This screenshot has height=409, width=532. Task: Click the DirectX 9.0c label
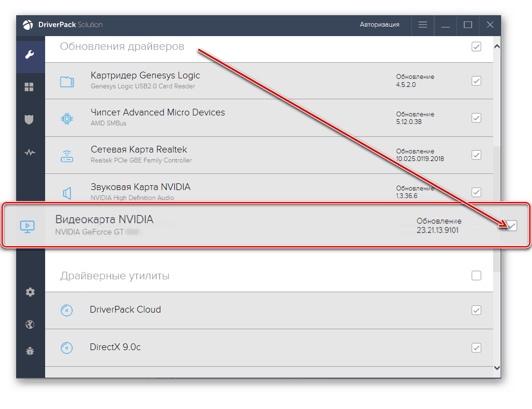(x=115, y=347)
